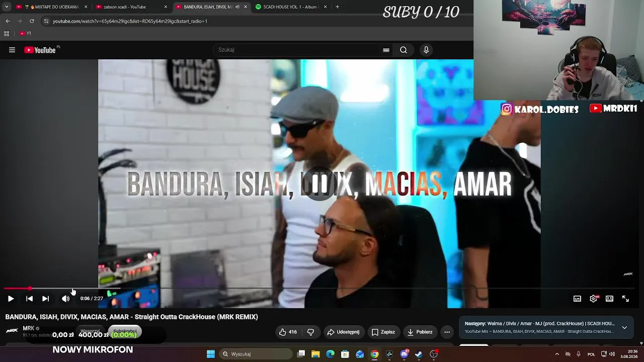Screen dimensions: 644x362
Task: Show hidden system tray icons
Action: (557, 354)
